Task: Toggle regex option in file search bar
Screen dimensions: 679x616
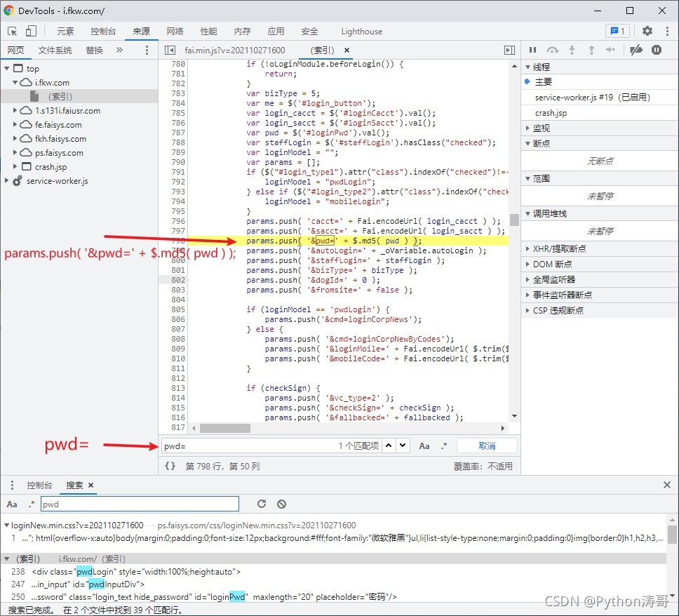Action: (444, 446)
